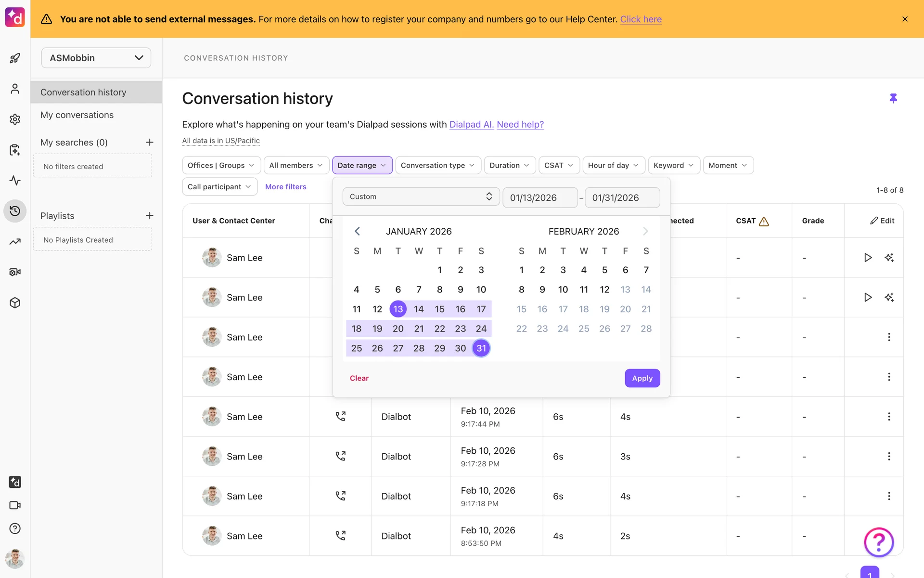Go to previous month in calendar
This screenshot has height=578, width=924.
tap(357, 231)
